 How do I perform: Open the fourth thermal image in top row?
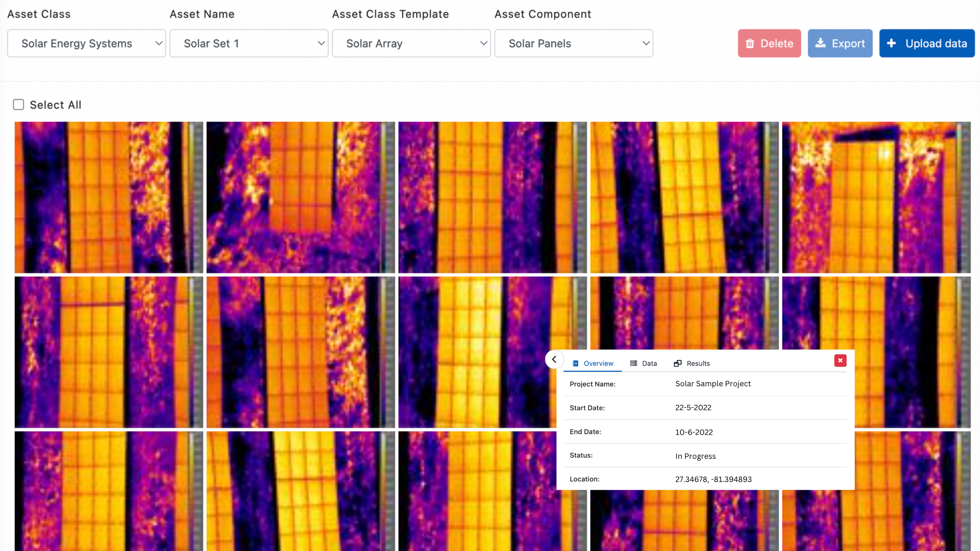(x=684, y=197)
